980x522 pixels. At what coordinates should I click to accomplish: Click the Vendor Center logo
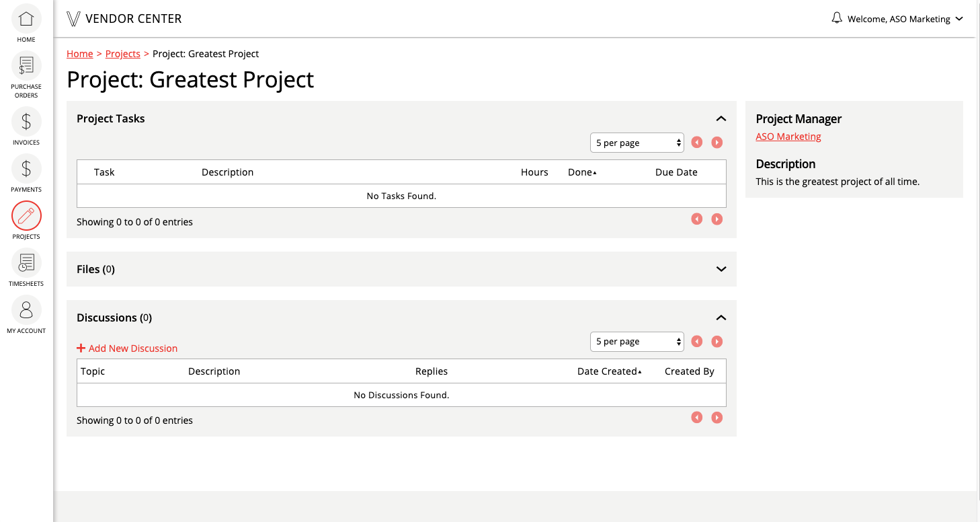click(x=124, y=19)
